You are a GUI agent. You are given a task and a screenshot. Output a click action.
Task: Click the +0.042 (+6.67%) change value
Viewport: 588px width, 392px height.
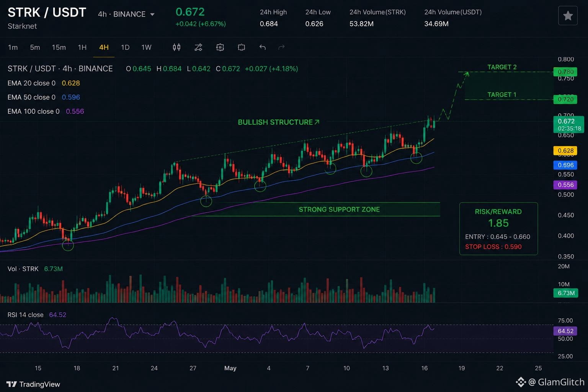pos(201,24)
